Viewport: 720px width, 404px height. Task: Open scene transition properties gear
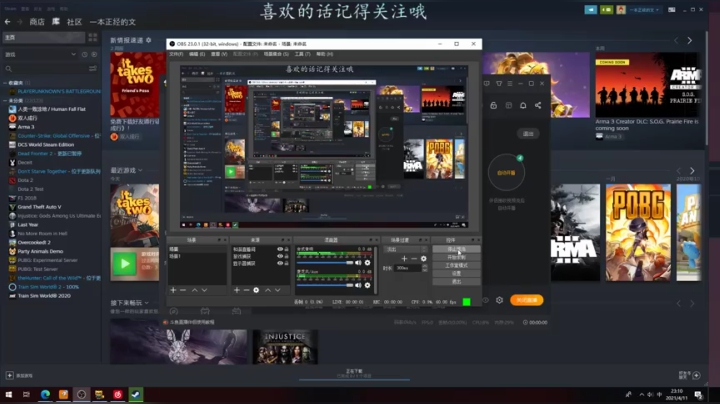pos(423,258)
